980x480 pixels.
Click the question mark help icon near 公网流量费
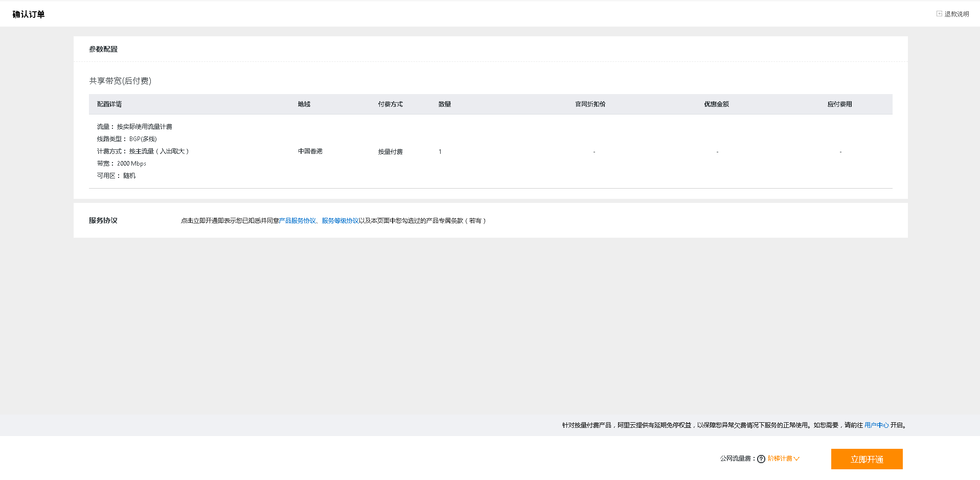(761, 459)
